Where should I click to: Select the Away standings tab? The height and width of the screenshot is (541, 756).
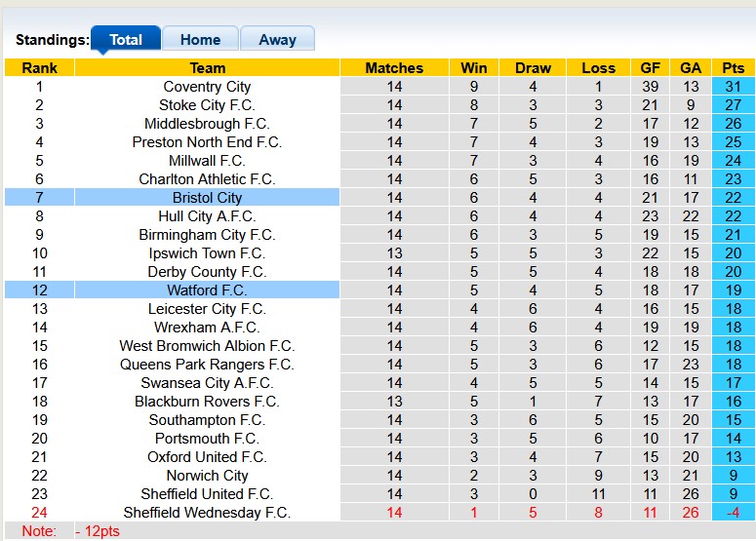coord(277,40)
